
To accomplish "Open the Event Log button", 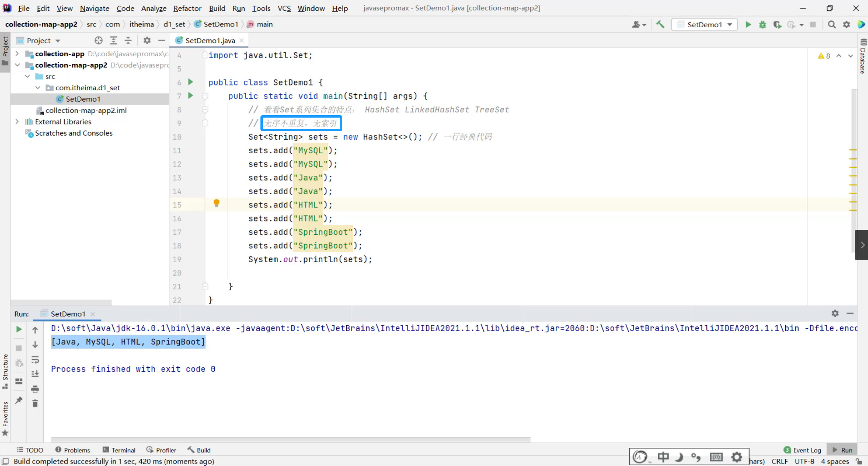I will pos(802,450).
